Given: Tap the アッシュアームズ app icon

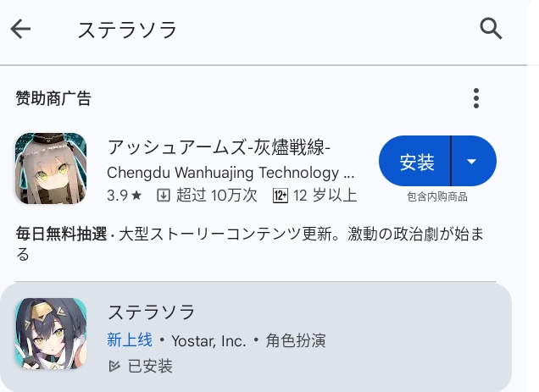Looking at the screenshot, I should click(x=51, y=168).
